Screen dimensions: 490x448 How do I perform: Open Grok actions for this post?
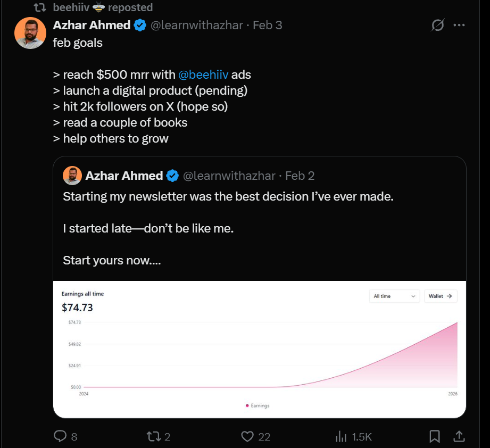pos(437,24)
